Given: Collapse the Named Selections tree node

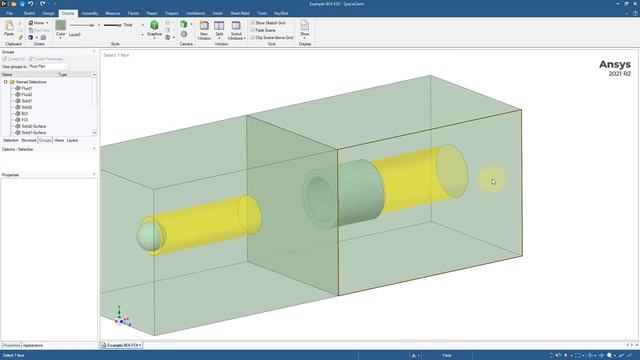Looking at the screenshot, I should [6, 82].
